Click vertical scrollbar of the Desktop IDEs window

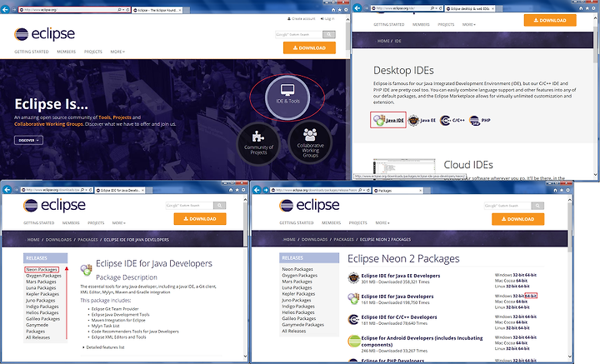(595, 96)
